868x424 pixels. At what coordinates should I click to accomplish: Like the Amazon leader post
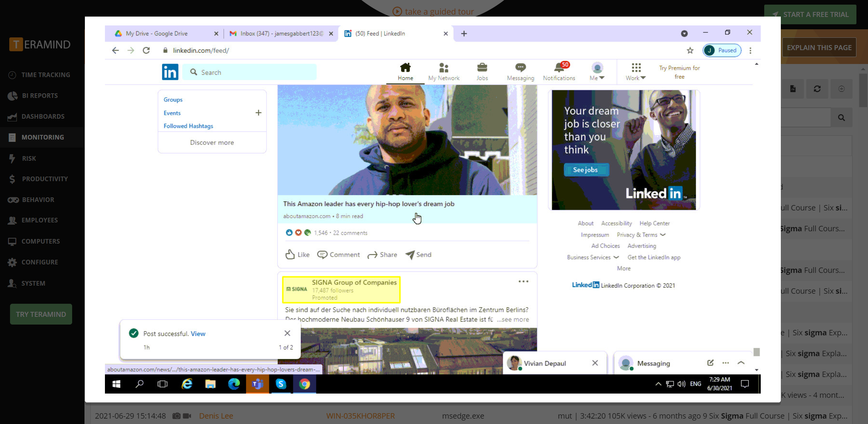(x=297, y=254)
